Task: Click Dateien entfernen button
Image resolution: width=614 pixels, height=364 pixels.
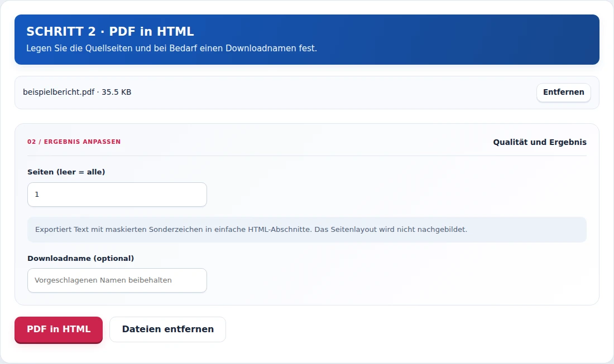Action: (167, 329)
